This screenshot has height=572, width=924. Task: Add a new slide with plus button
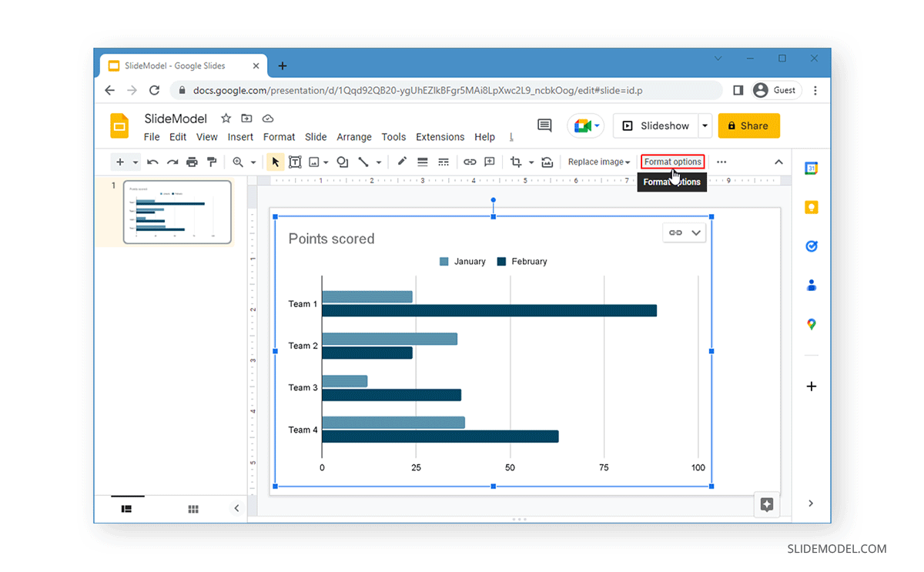pyautogui.click(x=119, y=162)
